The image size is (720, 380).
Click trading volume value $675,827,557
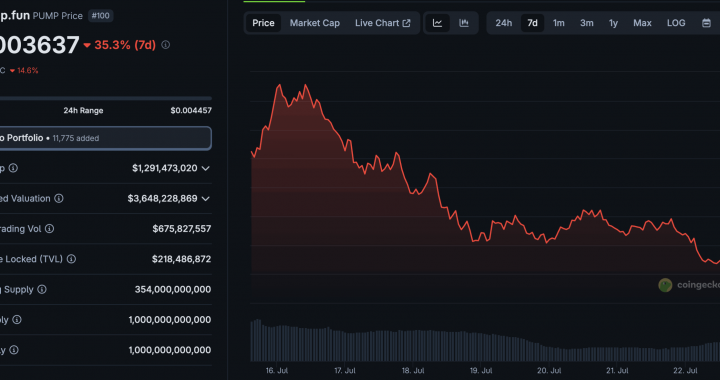click(182, 229)
